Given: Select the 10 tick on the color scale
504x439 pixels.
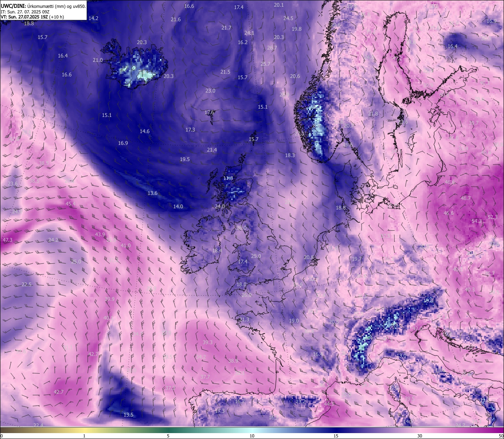Looking at the screenshot, I should (252, 436).
